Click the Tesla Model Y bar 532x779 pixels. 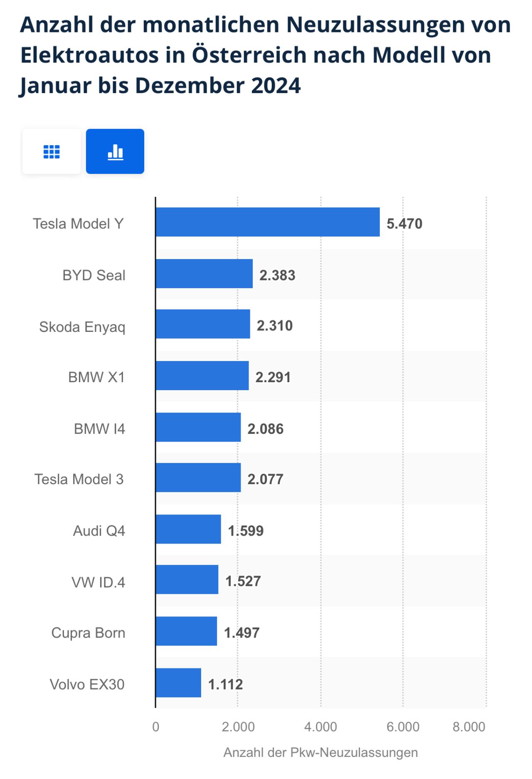pyautogui.click(x=267, y=222)
